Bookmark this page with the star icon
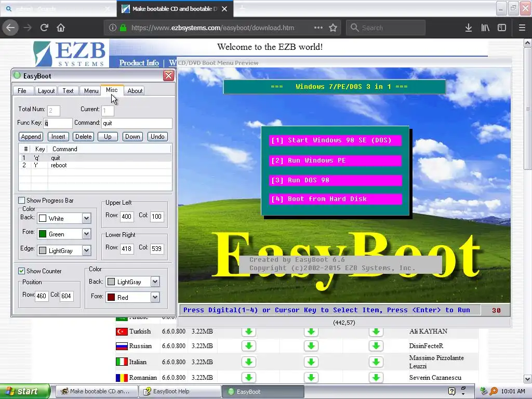Image resolution: width=532 pixels, height=399 pixels. point(333,28)
